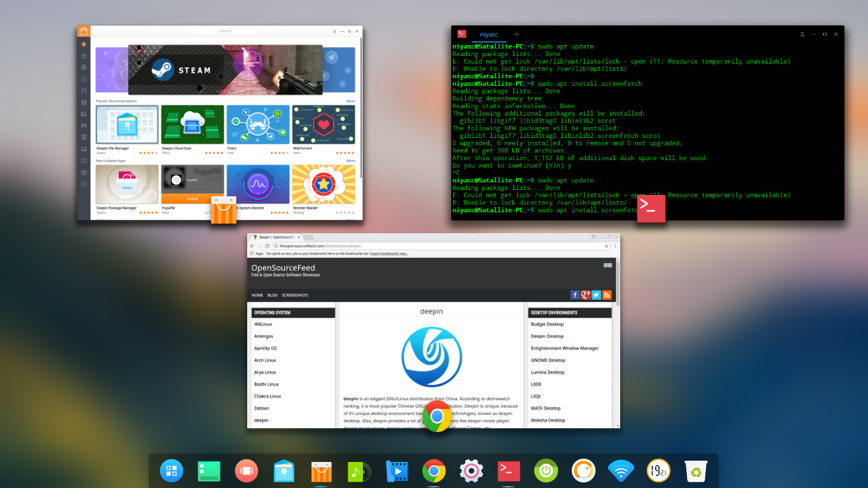
Task: Open the App Store window menu
Action: 334,30
